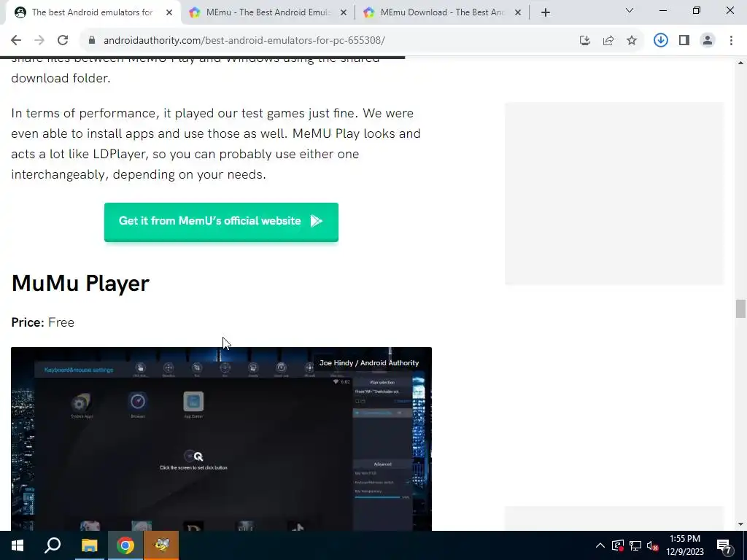
Task: Share this page icon
Action: pos(608,41)
